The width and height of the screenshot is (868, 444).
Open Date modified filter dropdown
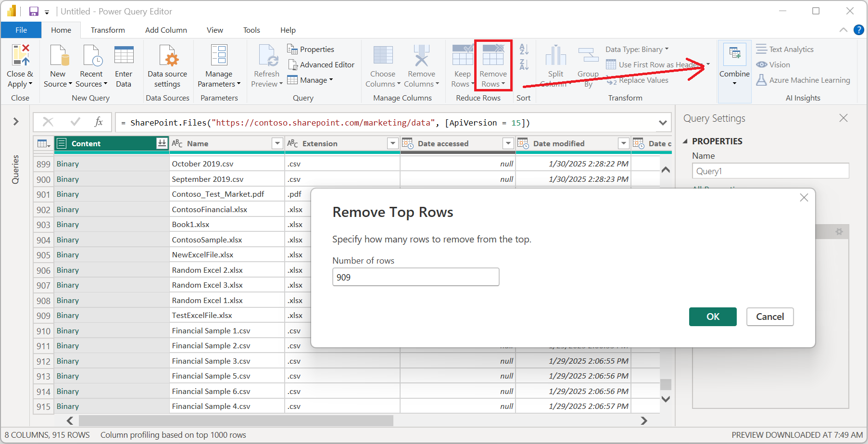click(624, 143)
